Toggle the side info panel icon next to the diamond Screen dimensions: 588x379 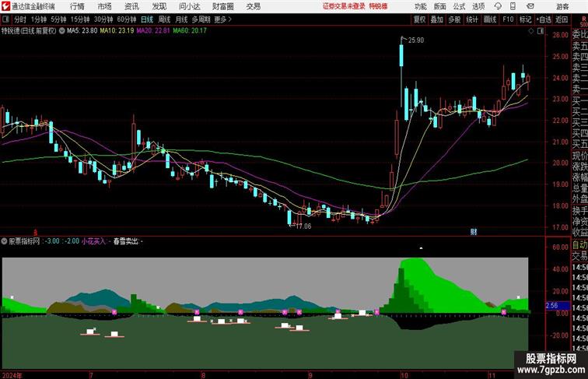tap(541, 31)
